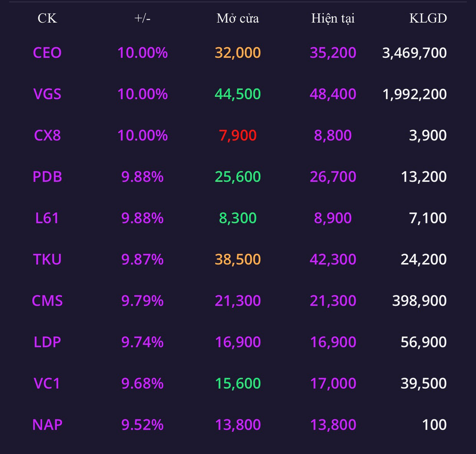Screen dimensions: 476x454
Task: Sort by the KLGD column header
Action: point(428,18)
